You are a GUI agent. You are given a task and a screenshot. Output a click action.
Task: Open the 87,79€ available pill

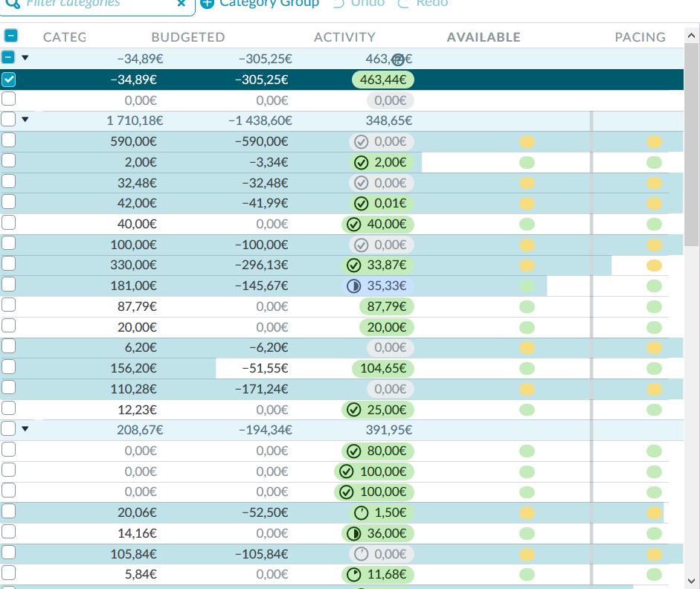coord(387,306)
